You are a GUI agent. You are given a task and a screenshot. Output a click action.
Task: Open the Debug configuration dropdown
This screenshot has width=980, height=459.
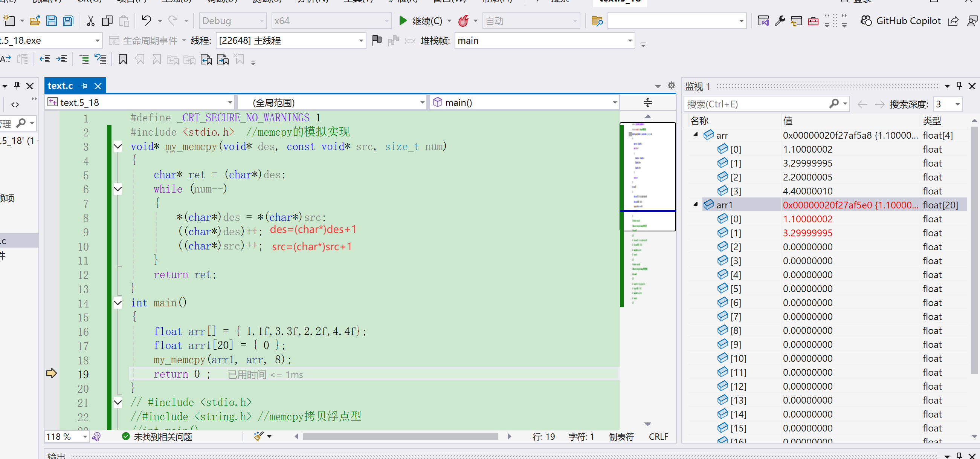click(x=232, y=21)
